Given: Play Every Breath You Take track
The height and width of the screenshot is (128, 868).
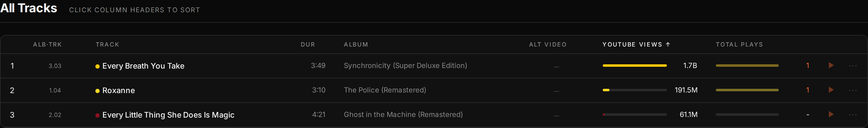Looking at the screenshot, I should 831,65.
